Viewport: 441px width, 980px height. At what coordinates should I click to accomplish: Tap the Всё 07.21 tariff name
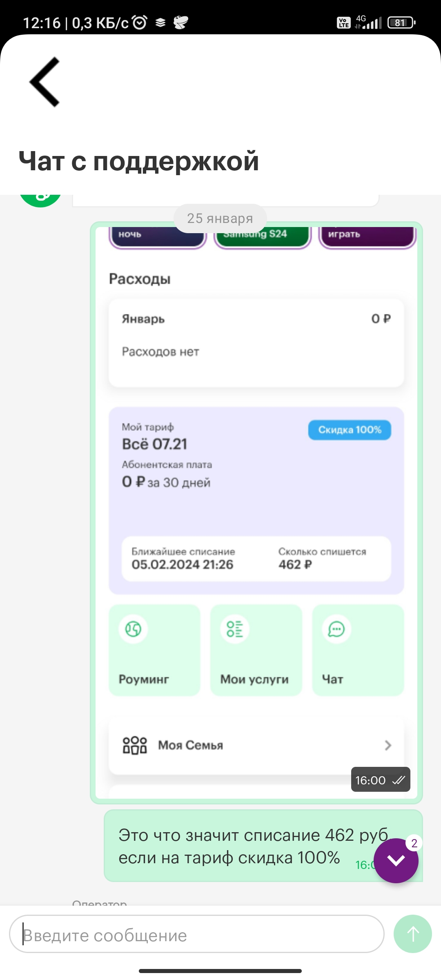(155, 444)
